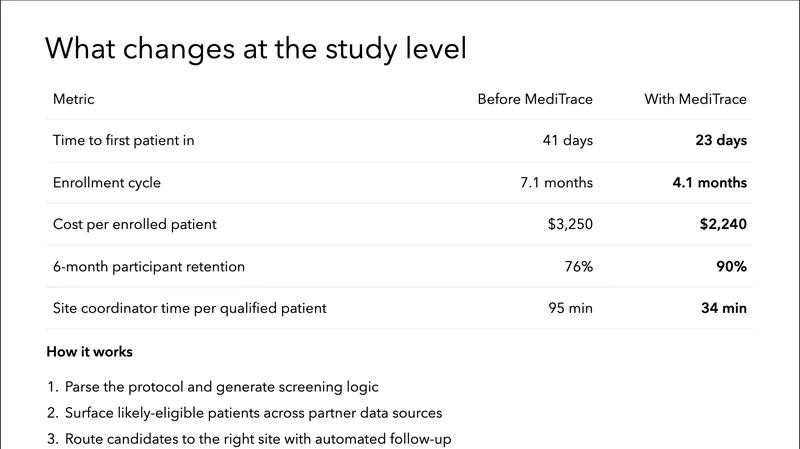Select the "Enrollment cycle" row label
800x449 pixels.
[106, 183]
